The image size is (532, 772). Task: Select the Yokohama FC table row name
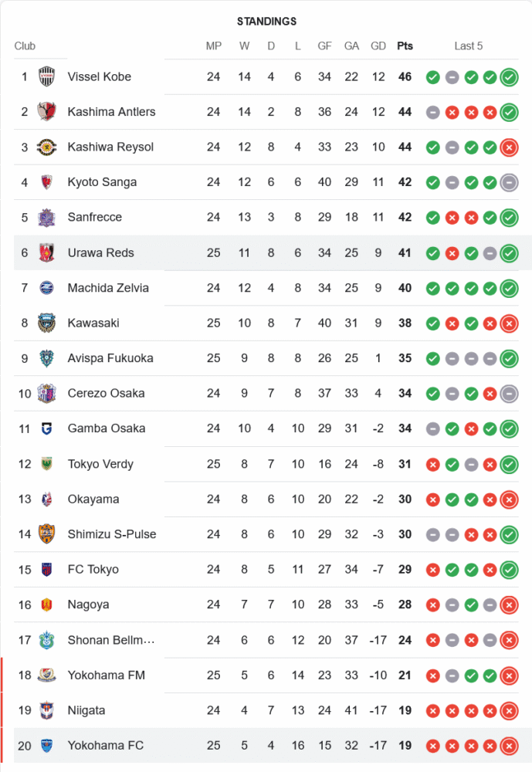[x=105, y=746]
